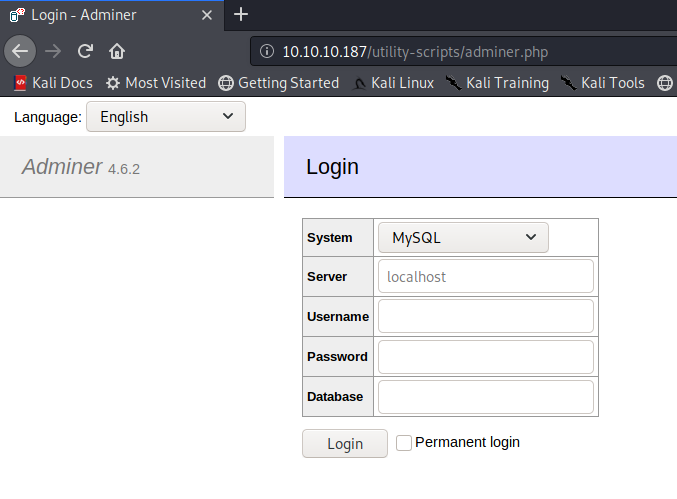The image size is (677, 499).
Task: Focus the Username text field
Action: 485,317
